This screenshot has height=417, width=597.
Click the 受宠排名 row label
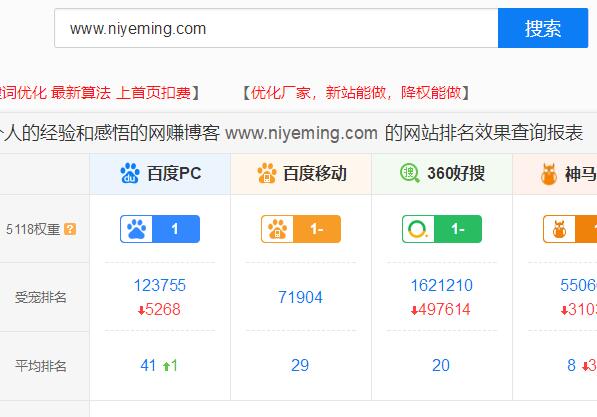coord(41,297)
